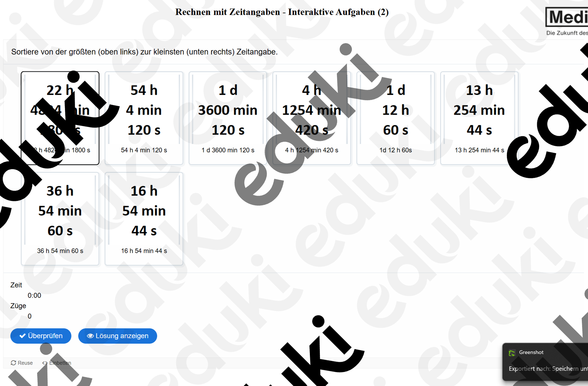Open the Einbetten embed link

[x=57, y=363]
